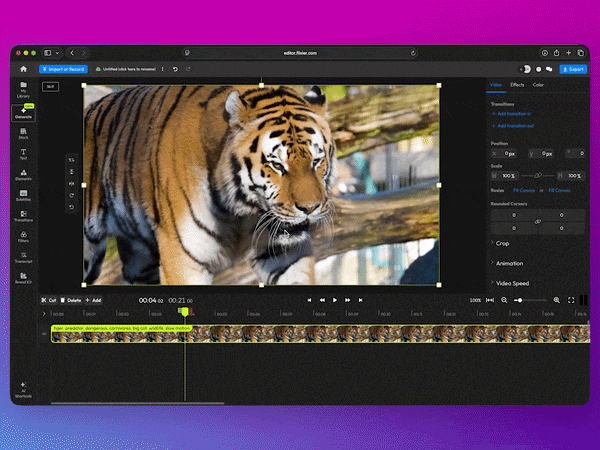Open AI Generate panel
This screenshot has width=600, height=450.
(22, 112)
